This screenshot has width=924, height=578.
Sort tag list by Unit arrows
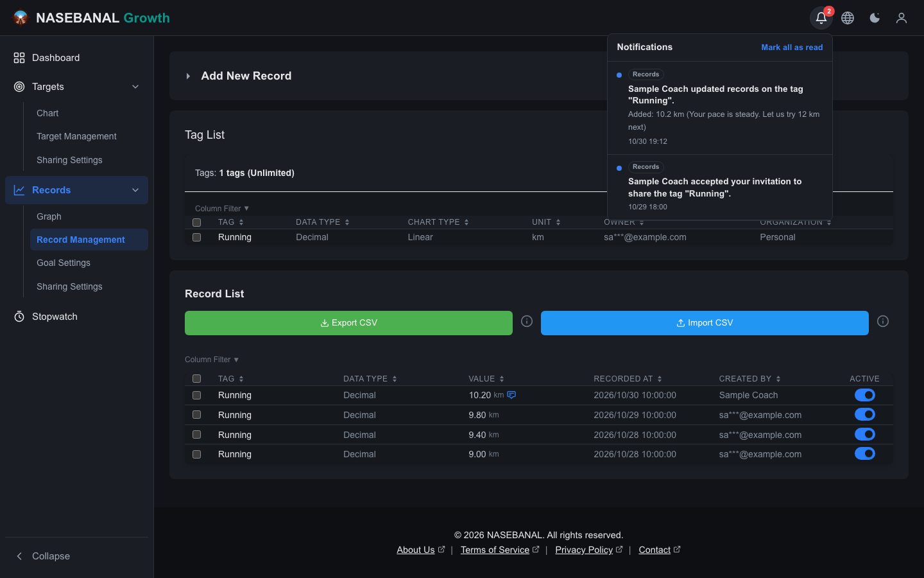[x=558, y=222]
